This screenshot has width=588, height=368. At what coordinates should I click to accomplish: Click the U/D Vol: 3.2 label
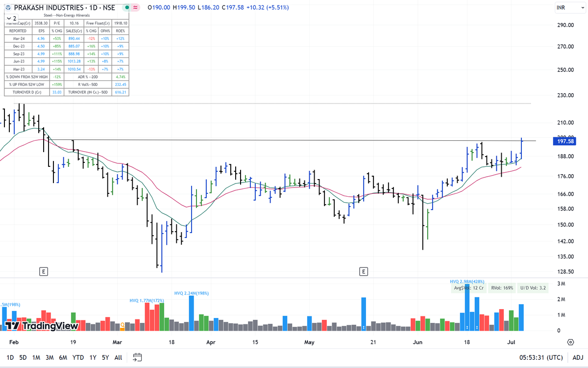pyautogui.click(x=533, y=288)
